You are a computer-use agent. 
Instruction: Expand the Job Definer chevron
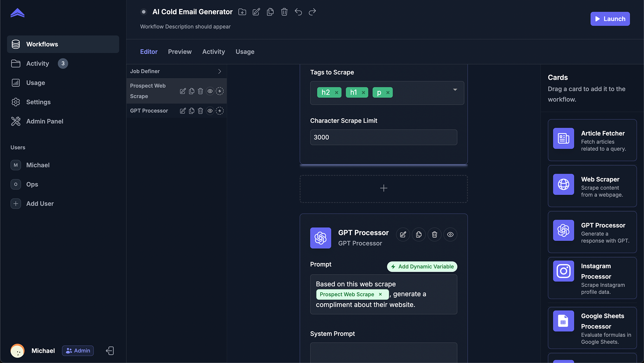click(x=219, y=71)
